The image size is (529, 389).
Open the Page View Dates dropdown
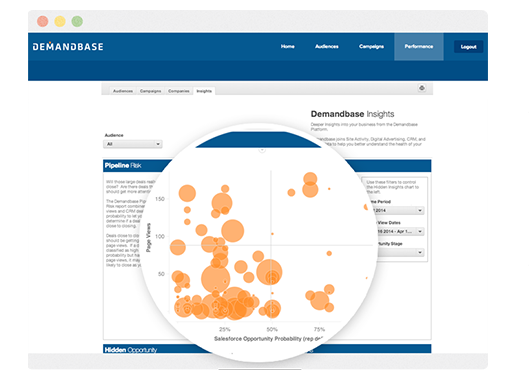(399, 231)
